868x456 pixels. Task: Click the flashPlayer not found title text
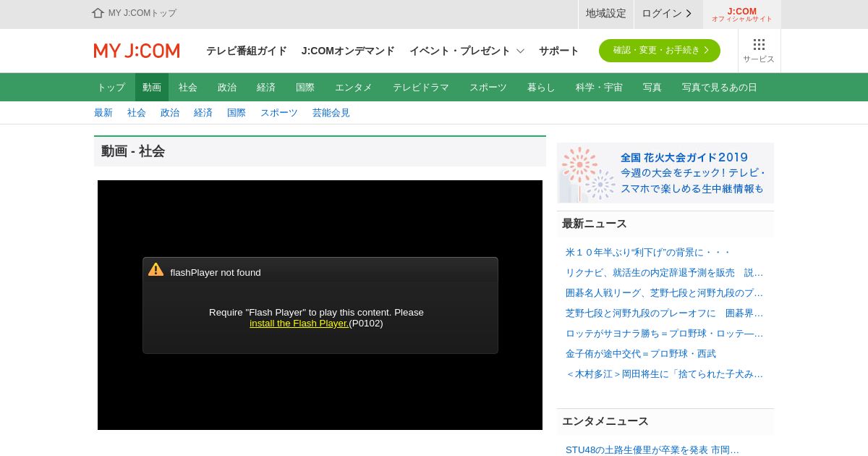tap(216, 273)
